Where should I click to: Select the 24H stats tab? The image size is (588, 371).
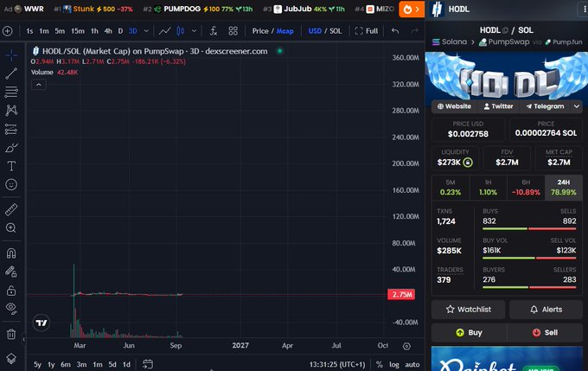(x=563, y=188)
